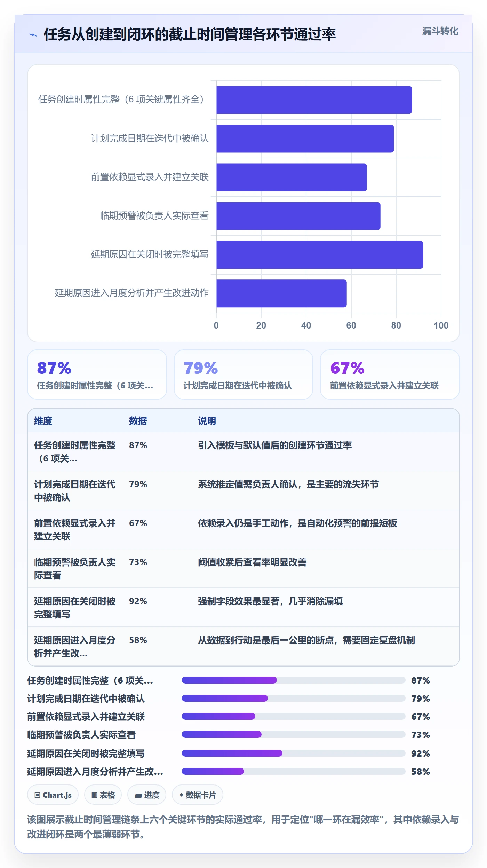The image size is (487, 868).
Task: Open the 67% data card
Action: coord(390,374)
